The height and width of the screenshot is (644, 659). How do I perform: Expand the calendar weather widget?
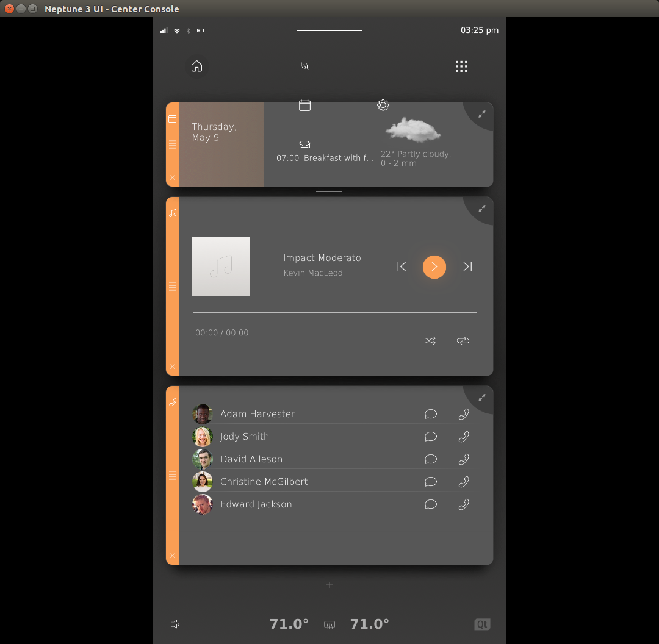(482, 114)
